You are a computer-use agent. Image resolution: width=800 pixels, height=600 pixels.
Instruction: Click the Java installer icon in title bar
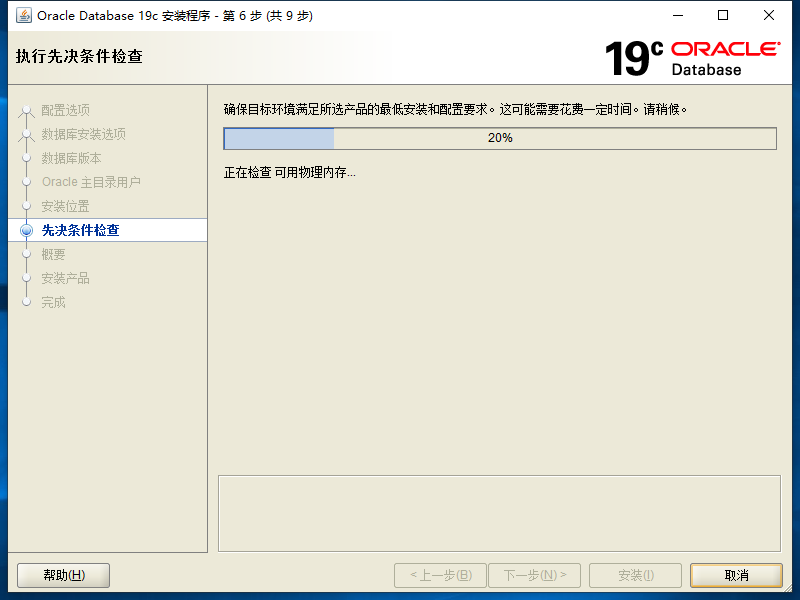(x=23, y=15)
